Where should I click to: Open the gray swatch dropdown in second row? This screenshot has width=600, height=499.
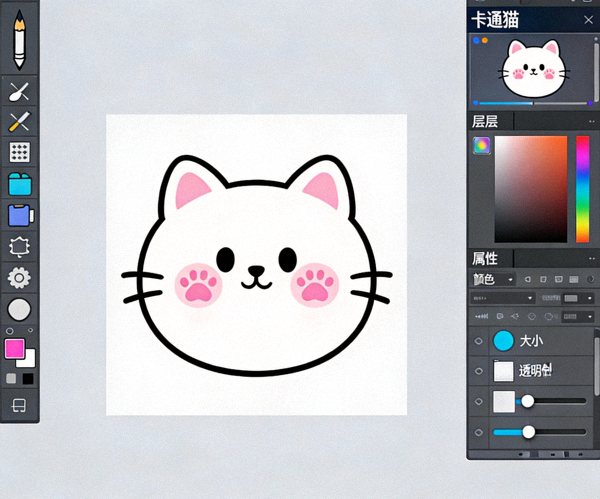click(578, 298)
